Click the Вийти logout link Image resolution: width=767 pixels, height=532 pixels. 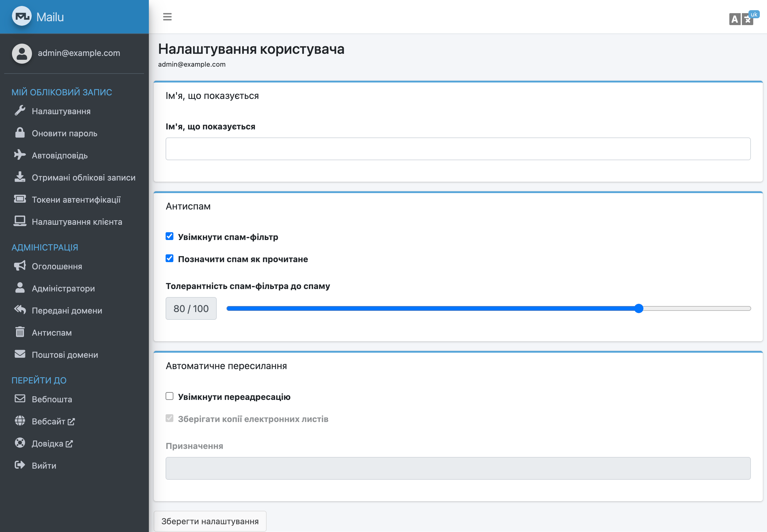[74, 465]
